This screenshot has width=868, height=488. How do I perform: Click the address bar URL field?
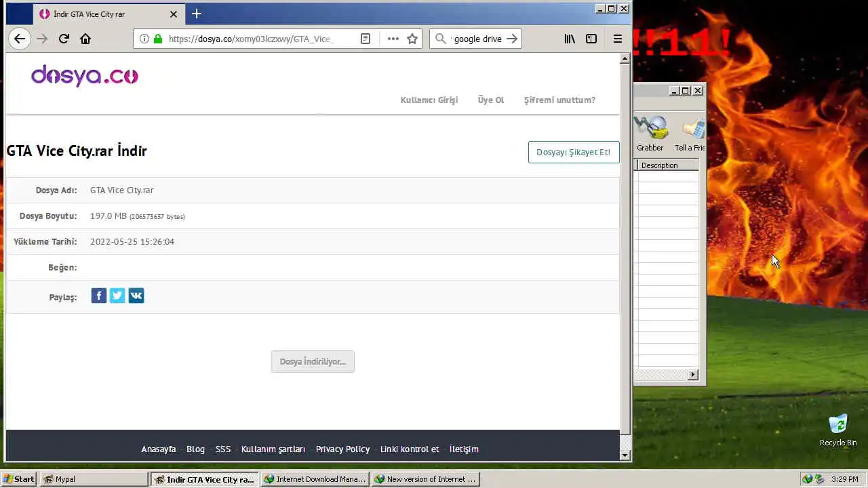tap(251, 39)
